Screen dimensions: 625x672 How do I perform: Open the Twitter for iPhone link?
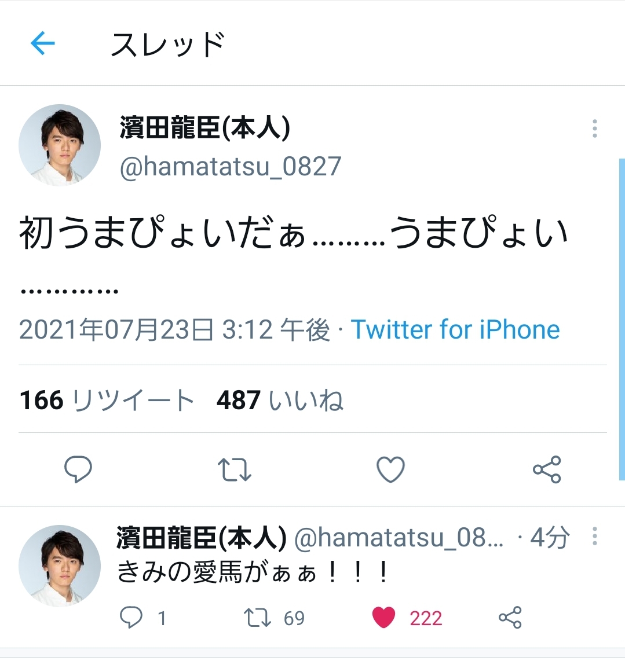455,330
